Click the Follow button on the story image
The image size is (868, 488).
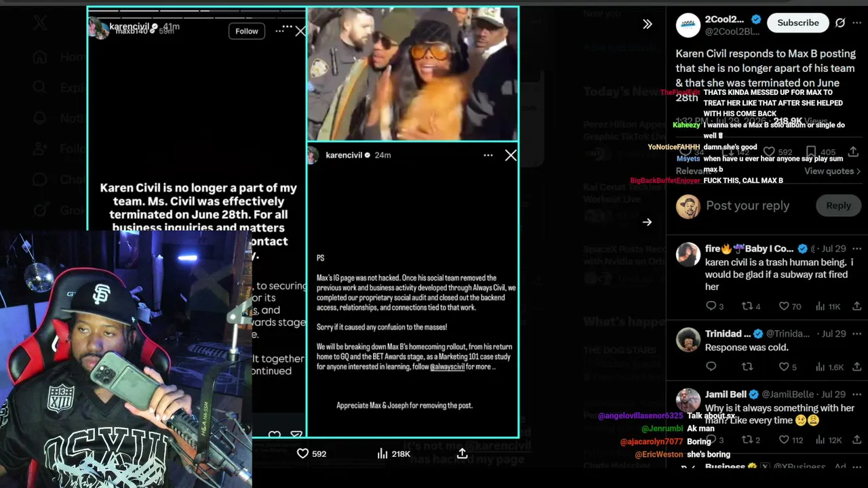pos(246,31)
